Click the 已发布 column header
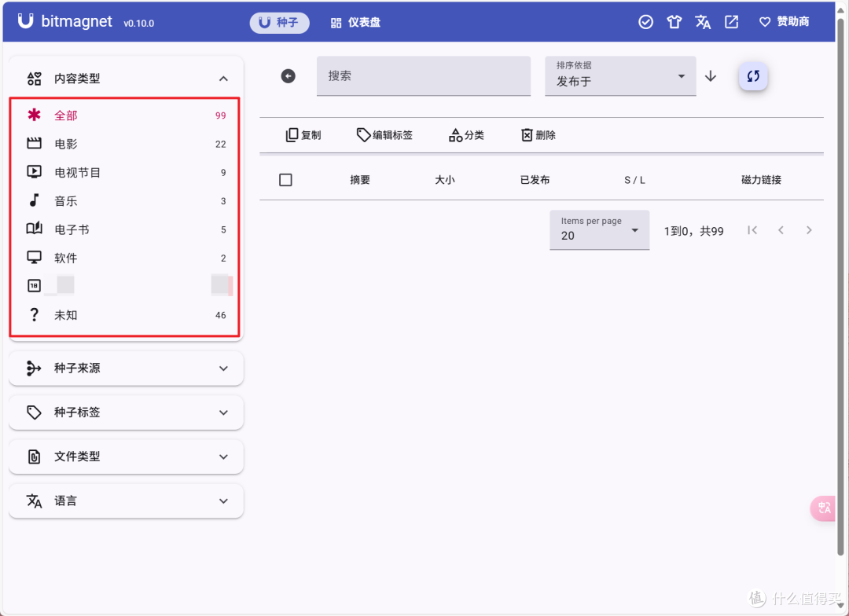The width and height of the screenshot is (849, 616). click(535, 180)
